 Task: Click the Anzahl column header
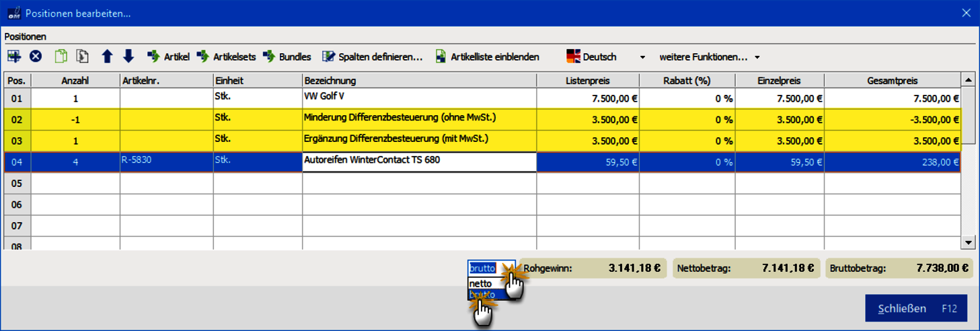point(75,81)
